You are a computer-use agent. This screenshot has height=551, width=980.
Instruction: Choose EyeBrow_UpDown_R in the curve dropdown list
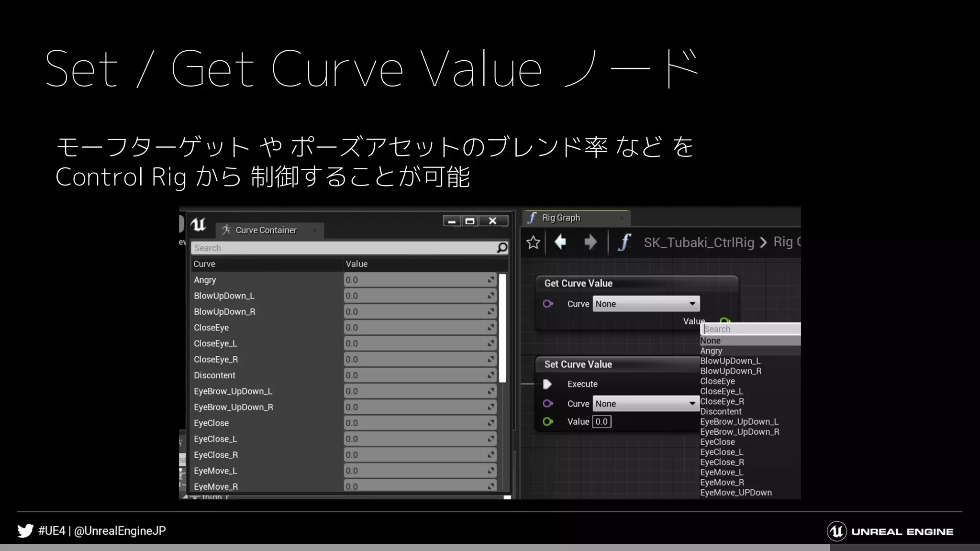750,431
